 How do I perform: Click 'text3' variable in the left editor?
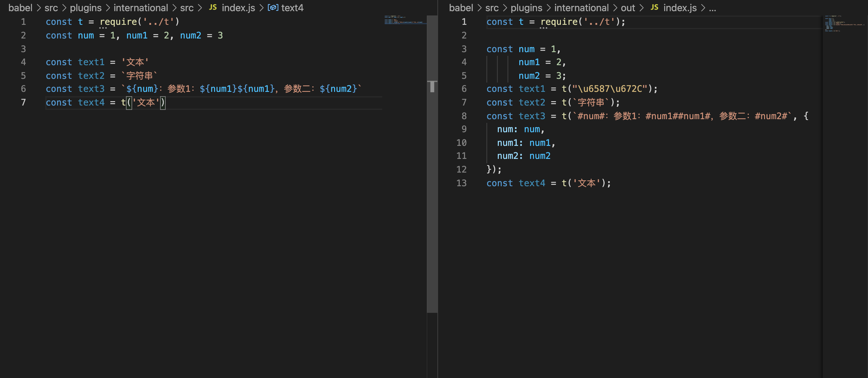pos(91,89)
